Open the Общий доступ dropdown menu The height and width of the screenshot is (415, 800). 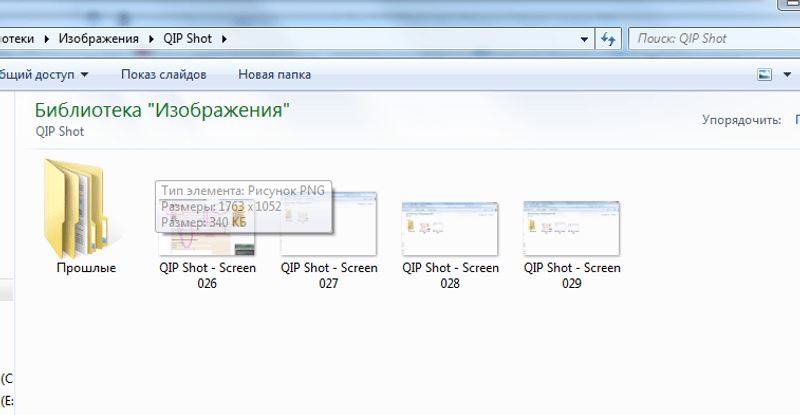click(x=44, y=75)
